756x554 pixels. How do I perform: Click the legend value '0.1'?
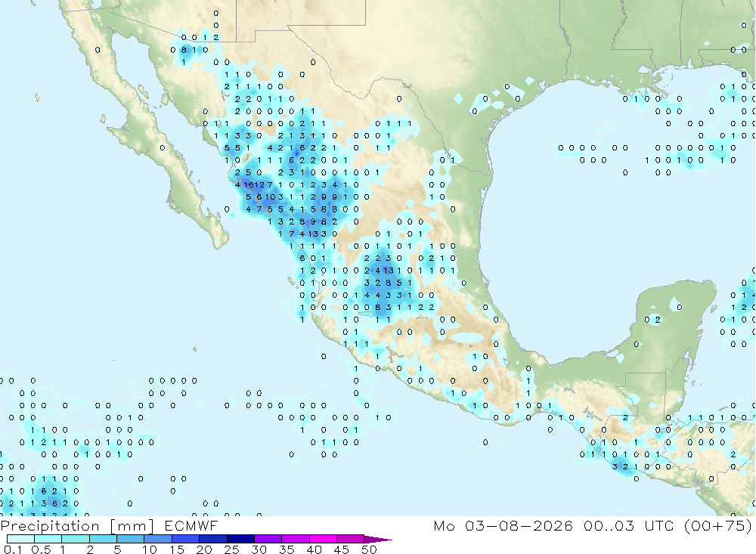[13, 549]
